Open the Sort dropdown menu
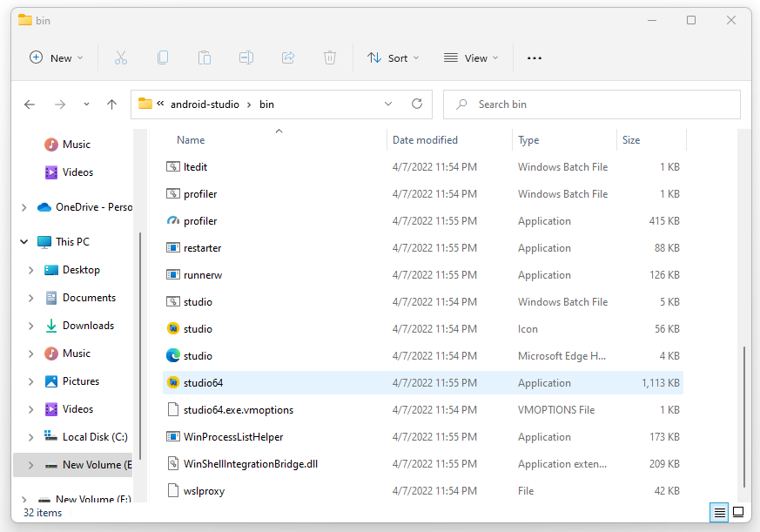 (x=393, y=57)
